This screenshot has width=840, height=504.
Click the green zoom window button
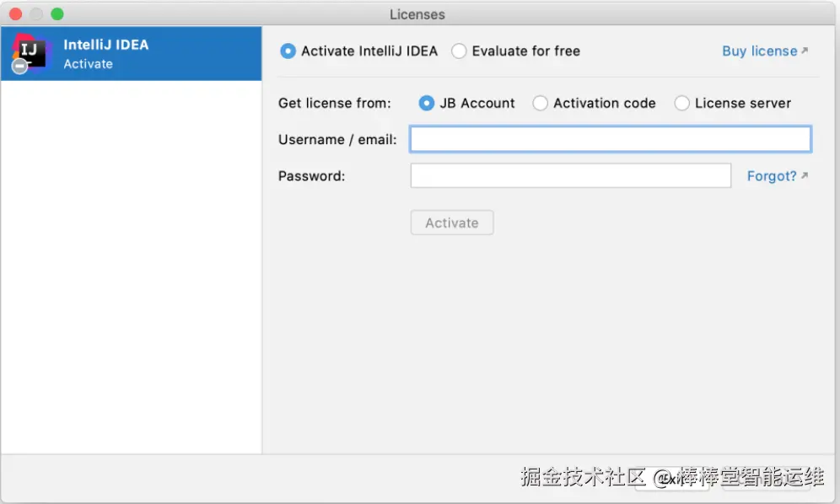(57, 14)
